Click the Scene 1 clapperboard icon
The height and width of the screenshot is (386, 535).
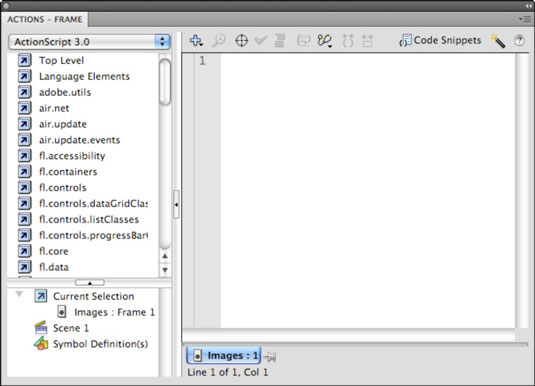[x=41, y=328]
